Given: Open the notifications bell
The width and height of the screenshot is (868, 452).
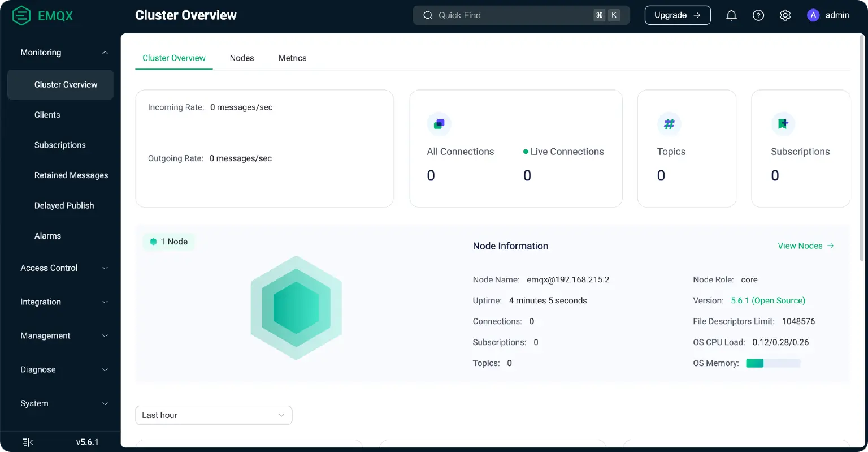Looking at the screenshot, I should tap(731, 15).
